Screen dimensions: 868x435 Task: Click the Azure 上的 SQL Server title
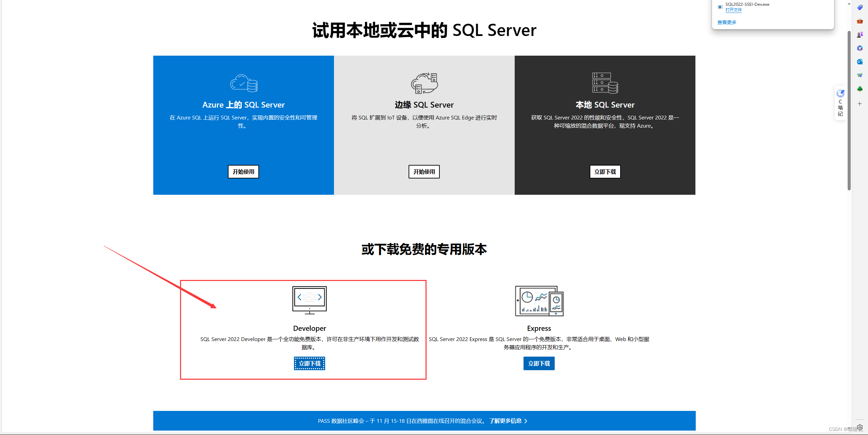[x=243, y=105]
